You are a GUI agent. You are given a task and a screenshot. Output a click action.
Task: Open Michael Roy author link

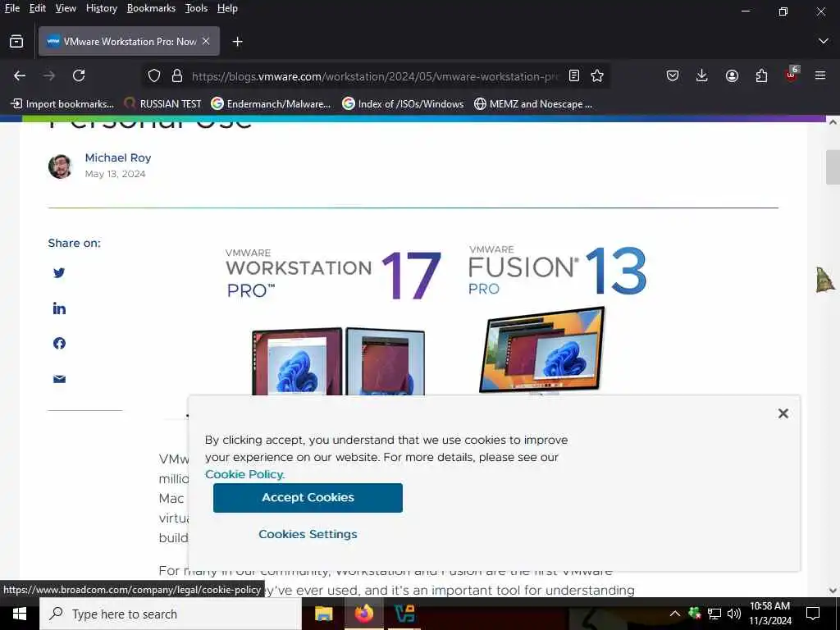click(118, 157)
